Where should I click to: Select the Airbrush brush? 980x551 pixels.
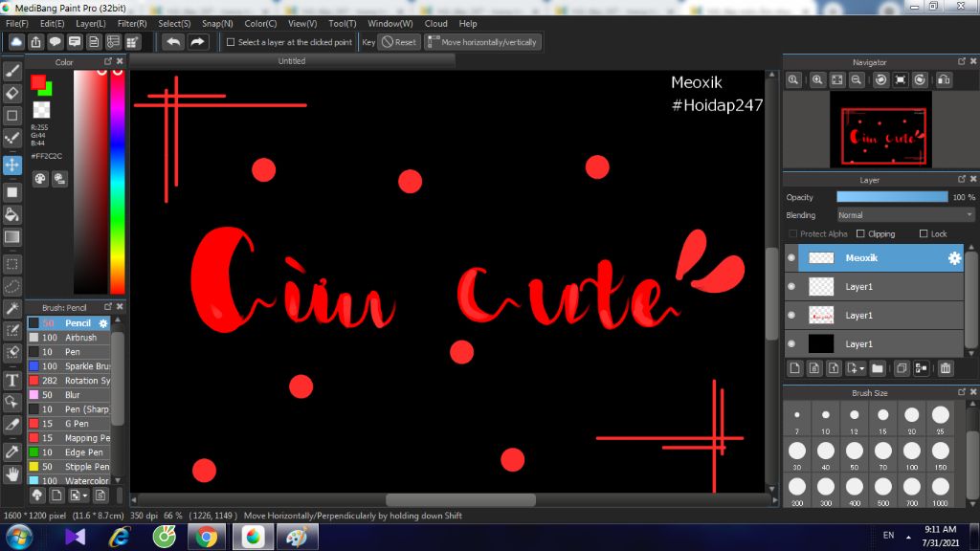pyautogui.click(x=69, y=338)
